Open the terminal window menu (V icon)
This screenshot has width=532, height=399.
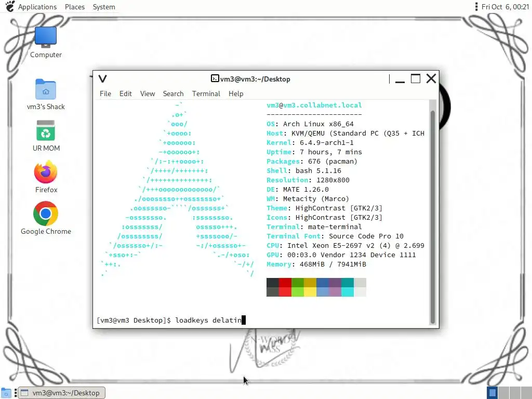tap(102, 79)
